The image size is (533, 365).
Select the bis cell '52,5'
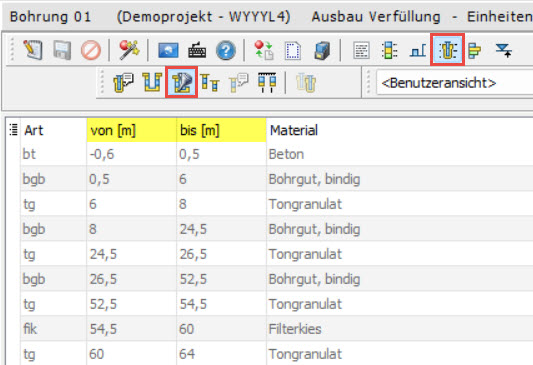pyautogui.click(x=222, y=279)
